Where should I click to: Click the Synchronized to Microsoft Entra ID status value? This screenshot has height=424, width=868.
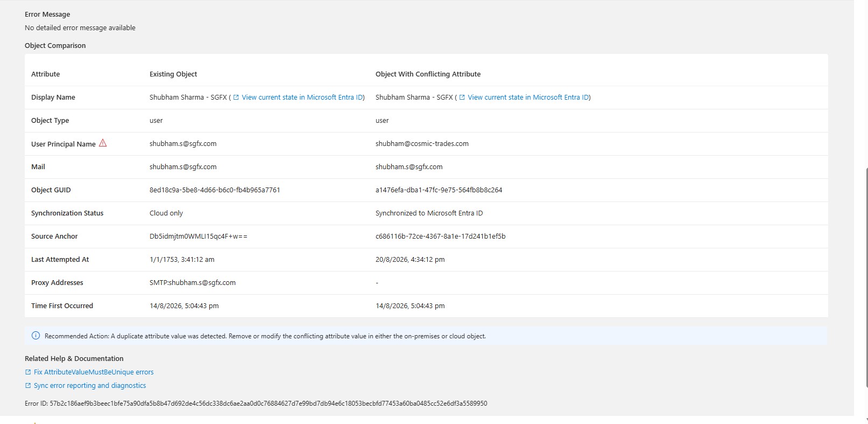pyautogui.click(x=429, y=213)
